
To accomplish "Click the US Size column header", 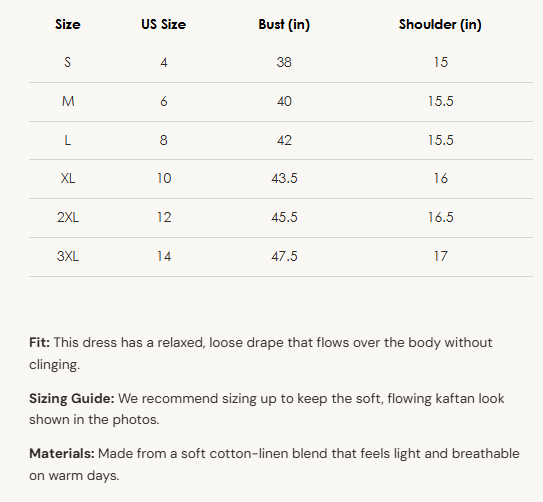I will coord(163,24).
